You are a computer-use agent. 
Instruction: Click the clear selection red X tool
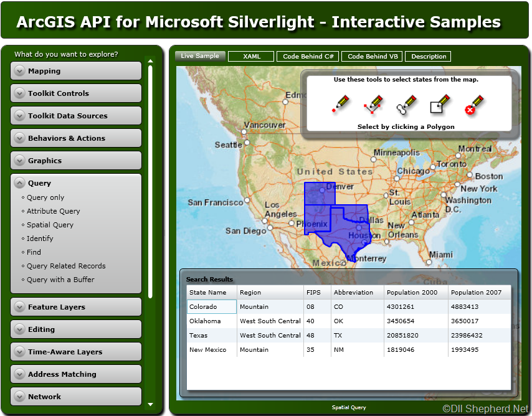tap(473, 105)
